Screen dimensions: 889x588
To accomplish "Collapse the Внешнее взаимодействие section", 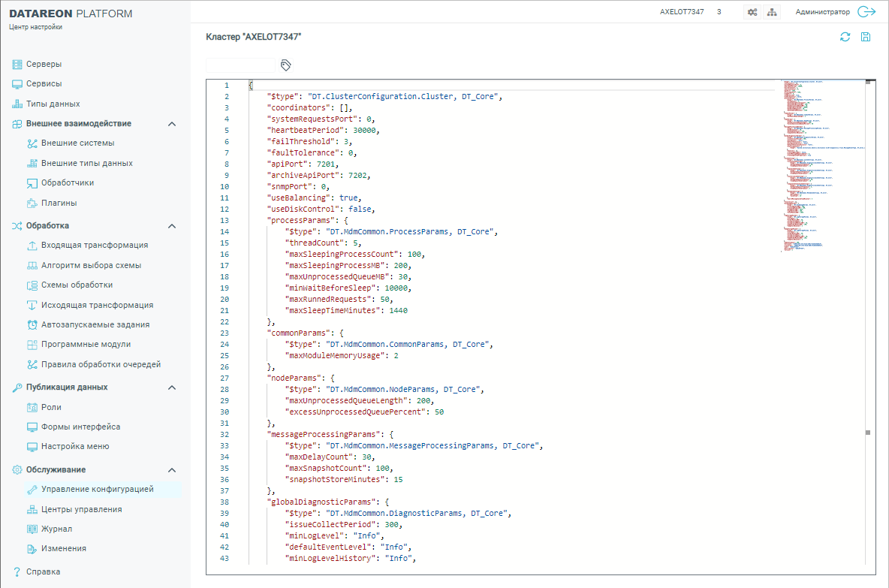I will [172, 124].
